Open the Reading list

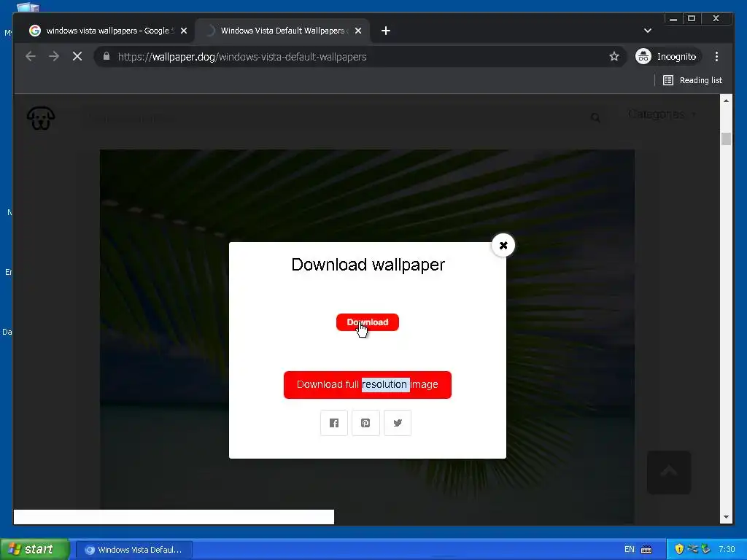coord(693,80)
